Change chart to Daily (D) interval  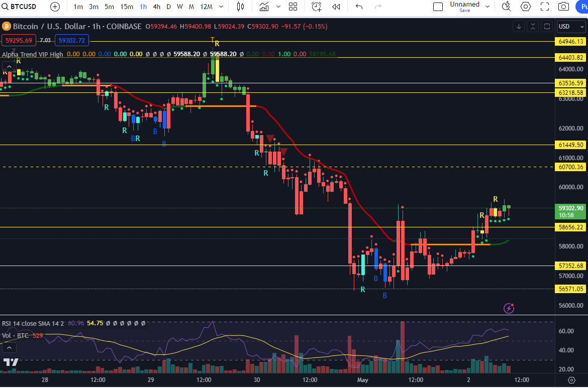click(x=169, y=7)
